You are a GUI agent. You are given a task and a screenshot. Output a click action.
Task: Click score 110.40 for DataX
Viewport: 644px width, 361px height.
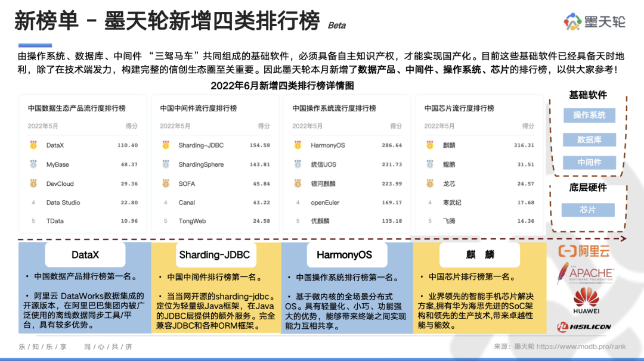click(x=128, y=145)
